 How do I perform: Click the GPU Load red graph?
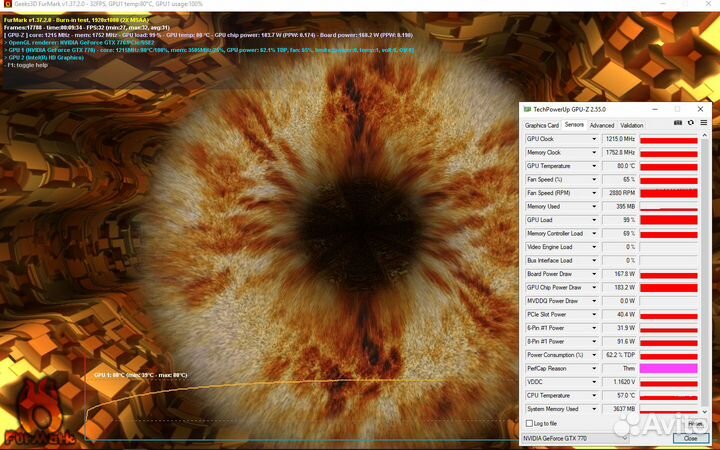(x=667, y=220)
